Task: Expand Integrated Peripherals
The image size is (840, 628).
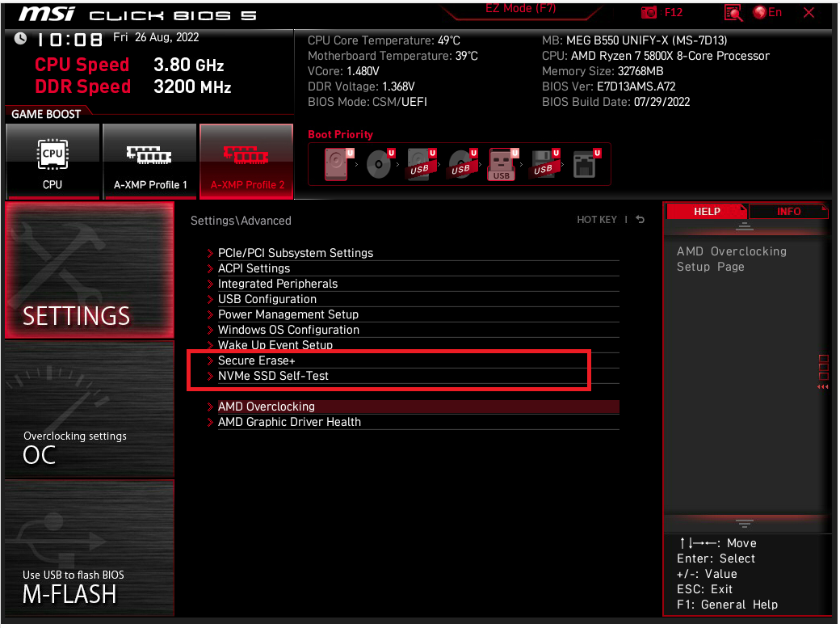Action: tap(413, 284)
